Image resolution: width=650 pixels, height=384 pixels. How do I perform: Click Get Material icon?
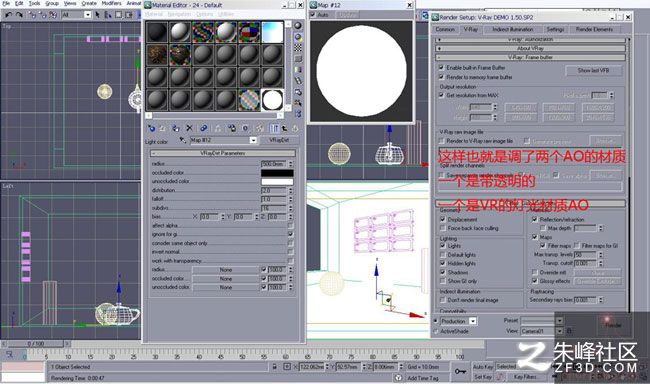click(x=151, y=128)
